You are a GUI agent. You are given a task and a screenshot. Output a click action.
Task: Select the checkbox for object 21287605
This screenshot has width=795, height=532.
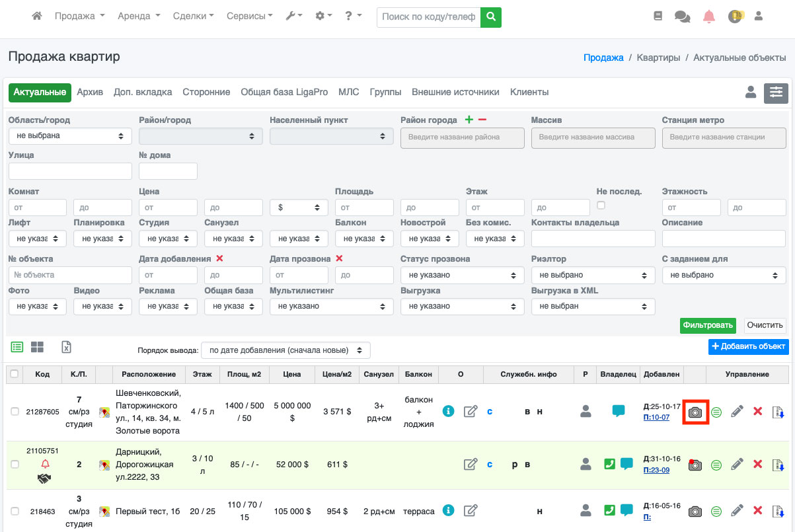click(15, 412)
